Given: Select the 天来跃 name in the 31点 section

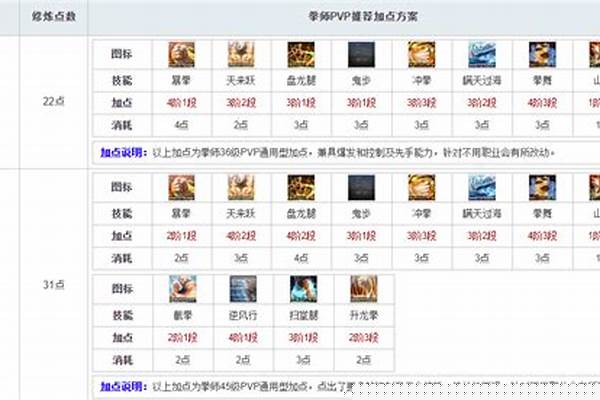Looking at the screenshot, I should (241, 214).
